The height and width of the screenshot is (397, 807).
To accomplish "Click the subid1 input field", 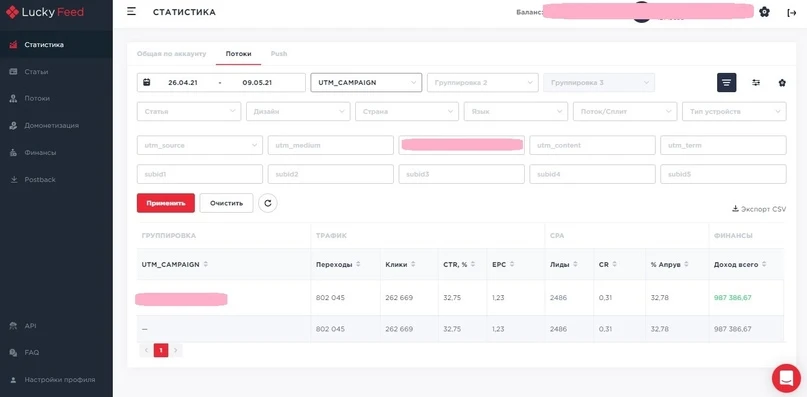I will [200, 174].
